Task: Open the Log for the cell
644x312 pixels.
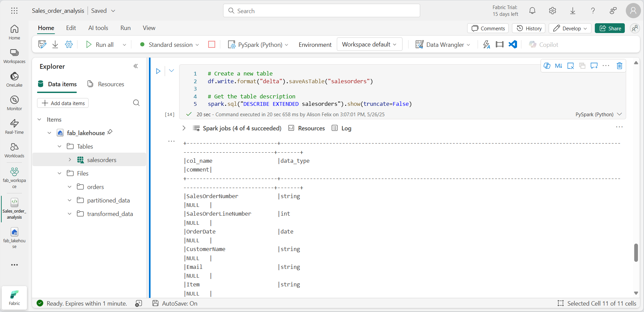Action: click(342, 128)
